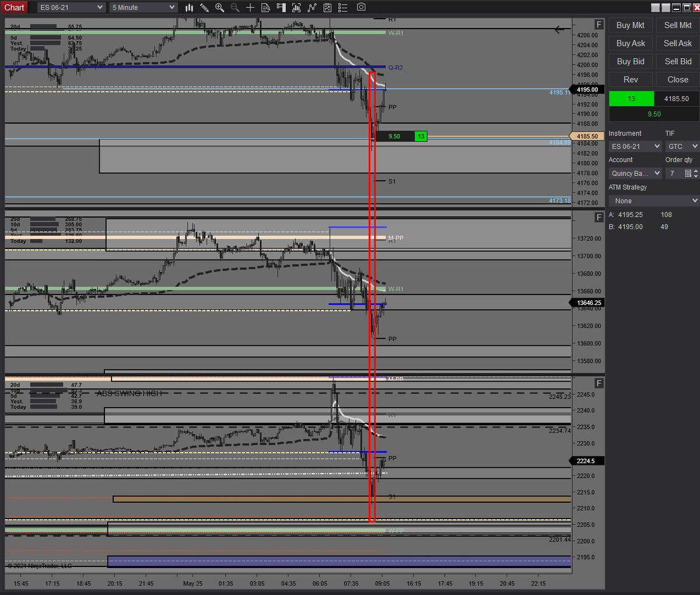Screen dimensions: 700x595
Task: Open the bar type chart style selector
Action: coord(189,8)
